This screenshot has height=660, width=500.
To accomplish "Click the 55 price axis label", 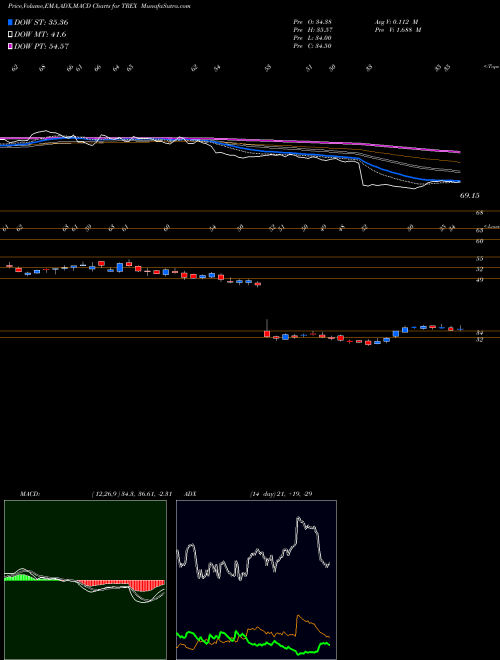I will [479, 259].
